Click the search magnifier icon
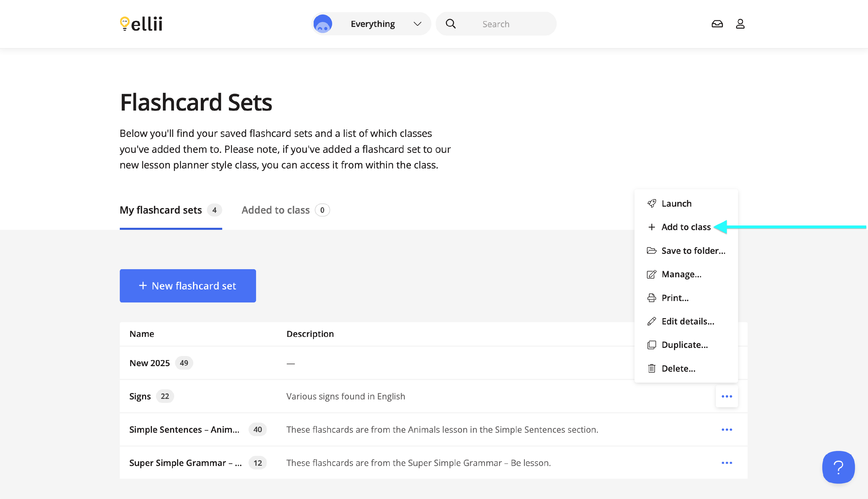Screen dimensions: 868x499 (x=450, y=24)
